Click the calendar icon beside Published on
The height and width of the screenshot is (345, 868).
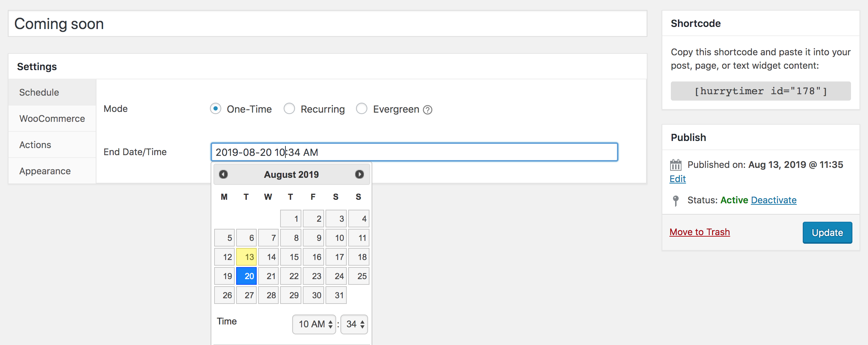(x=675, y=165)
